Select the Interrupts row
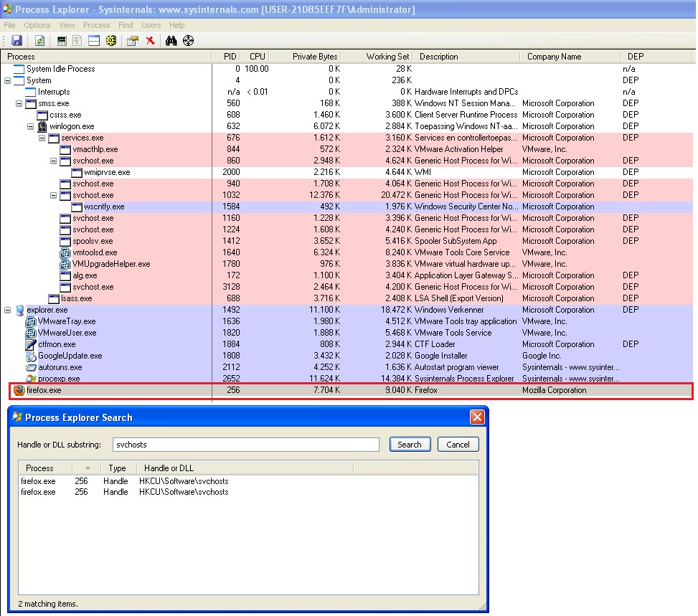This screenshot has width=698, height=616. [346, 92]
